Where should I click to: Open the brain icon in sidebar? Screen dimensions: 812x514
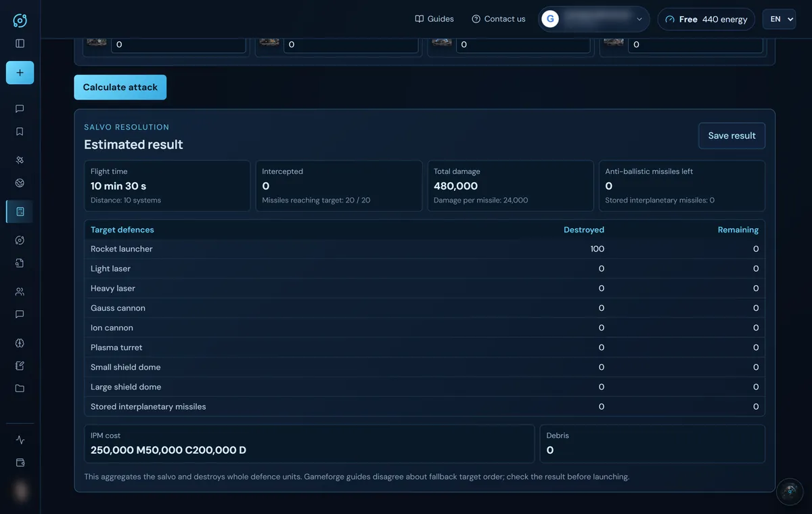(x=20, y=343)
